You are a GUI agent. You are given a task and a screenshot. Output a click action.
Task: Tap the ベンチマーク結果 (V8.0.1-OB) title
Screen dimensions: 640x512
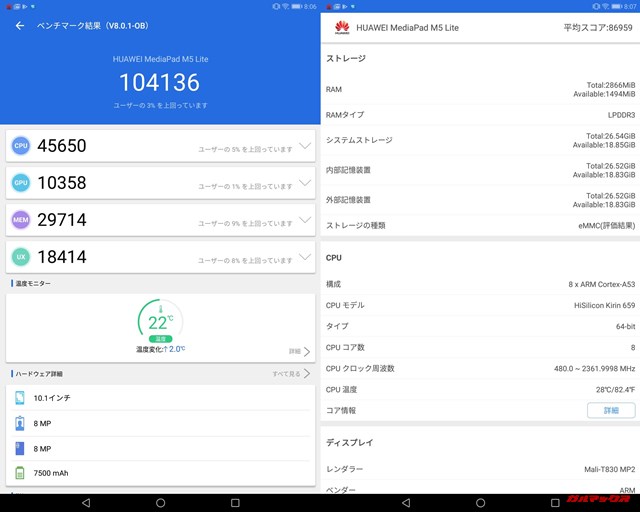pyautogui.click(x=93, y=26)
